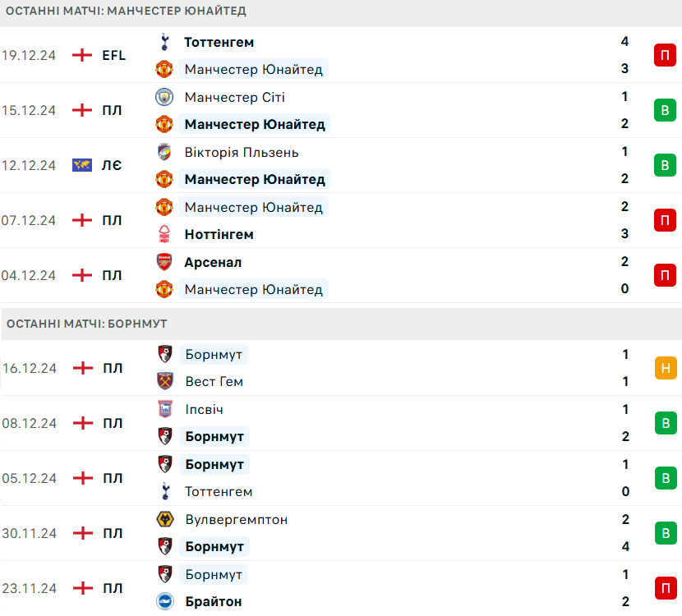Open the Вест Гем team link
This screenshot has width=682, height=616.
214,381
